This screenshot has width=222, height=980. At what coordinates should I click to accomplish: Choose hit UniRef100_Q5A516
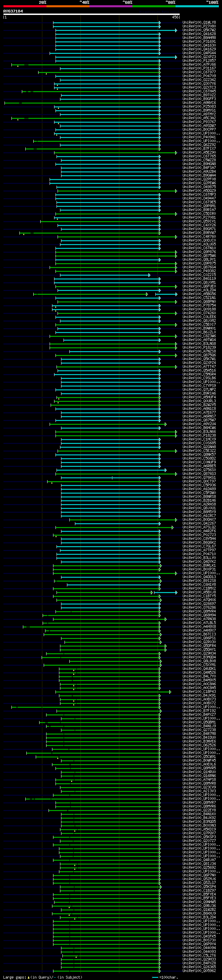(199, 371)
